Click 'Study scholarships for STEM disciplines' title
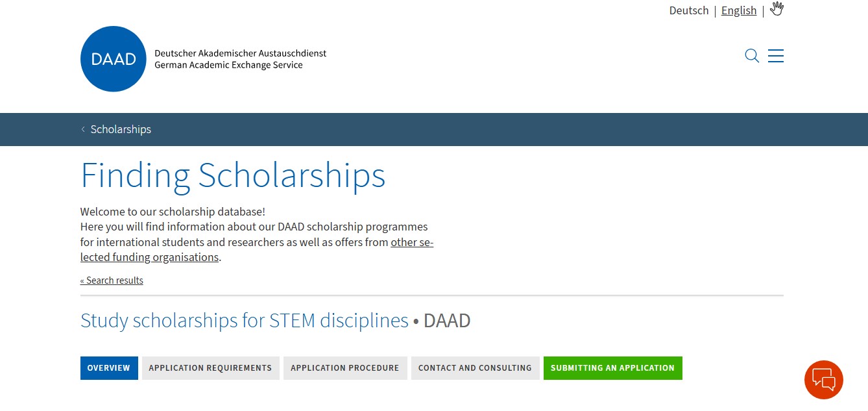Screen dimensions: 868x411 (x=245, y=321)
